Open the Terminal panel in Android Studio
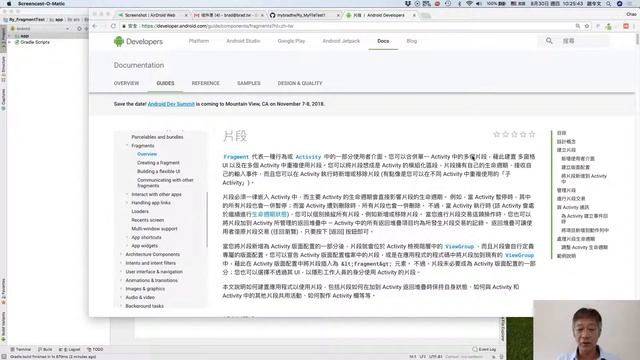 pyautogui.click(x=20, y=349)
